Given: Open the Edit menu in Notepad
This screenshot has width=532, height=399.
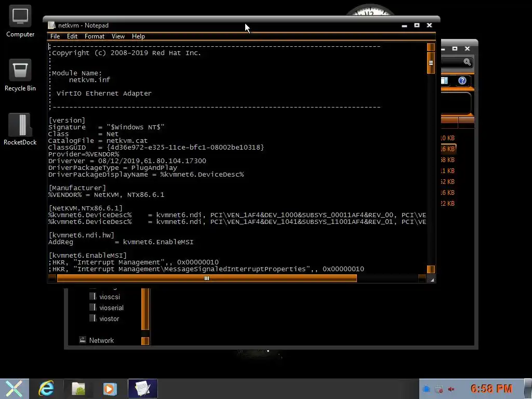Looking at the screenshot, I should [x=72, y=36].
